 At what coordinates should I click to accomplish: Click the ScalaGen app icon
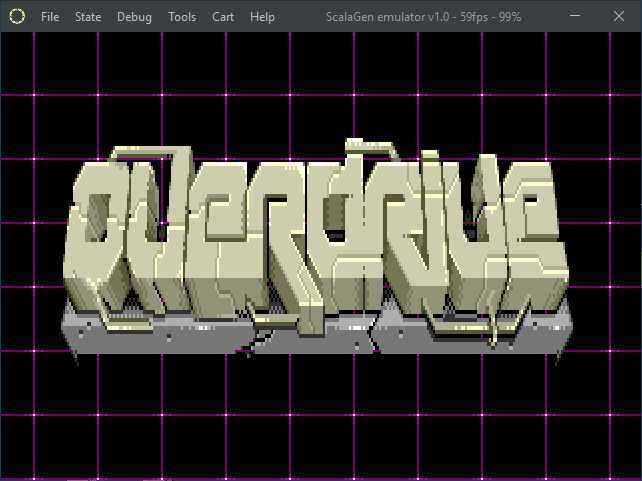17,16
